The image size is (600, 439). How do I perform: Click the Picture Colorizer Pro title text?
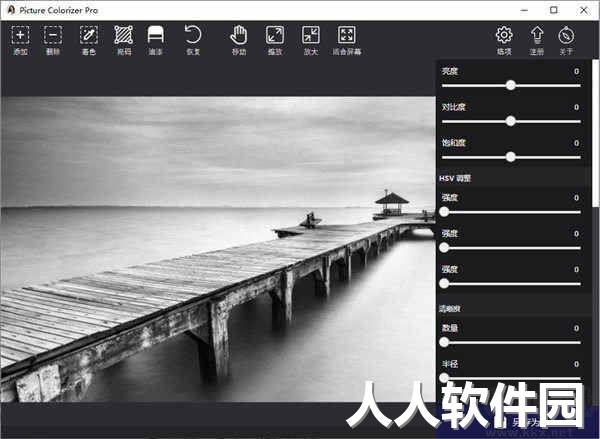click(x=59, y=10)
